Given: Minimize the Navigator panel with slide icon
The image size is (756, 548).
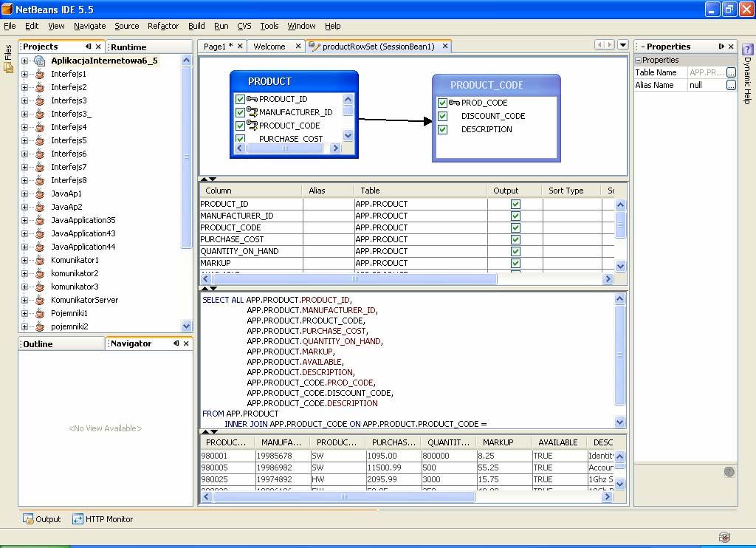Looking at the screenshot, I should pos(176,343).
